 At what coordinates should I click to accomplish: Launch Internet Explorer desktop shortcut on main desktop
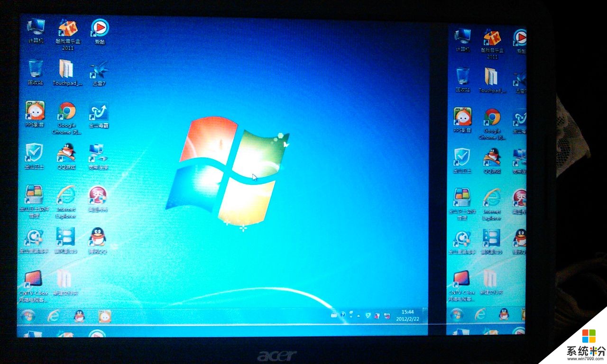click(66, 202)
